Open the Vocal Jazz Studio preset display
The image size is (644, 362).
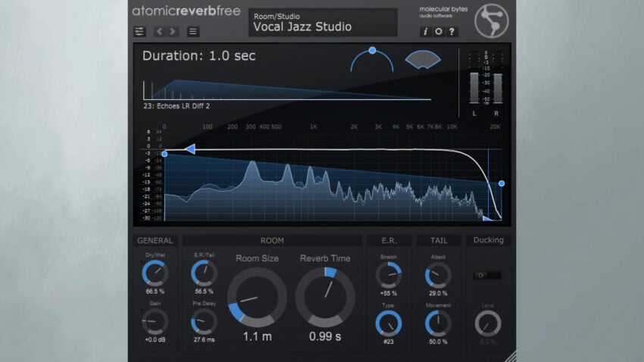point(323,23)
